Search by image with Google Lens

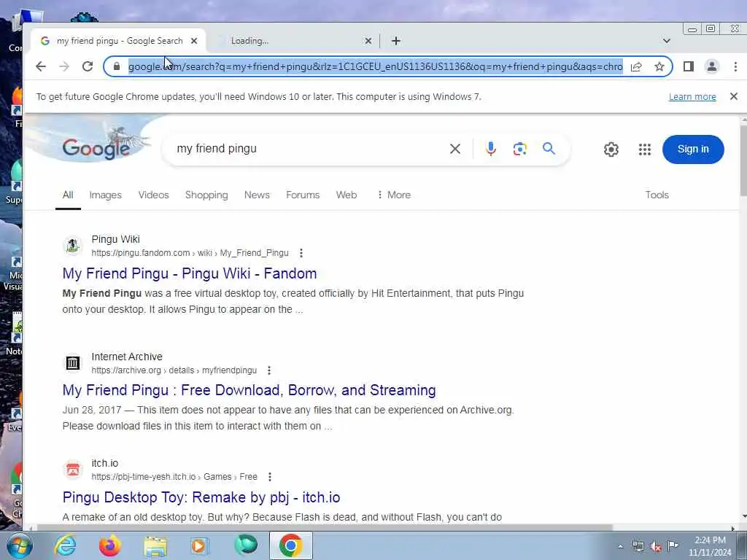[519, 149]
